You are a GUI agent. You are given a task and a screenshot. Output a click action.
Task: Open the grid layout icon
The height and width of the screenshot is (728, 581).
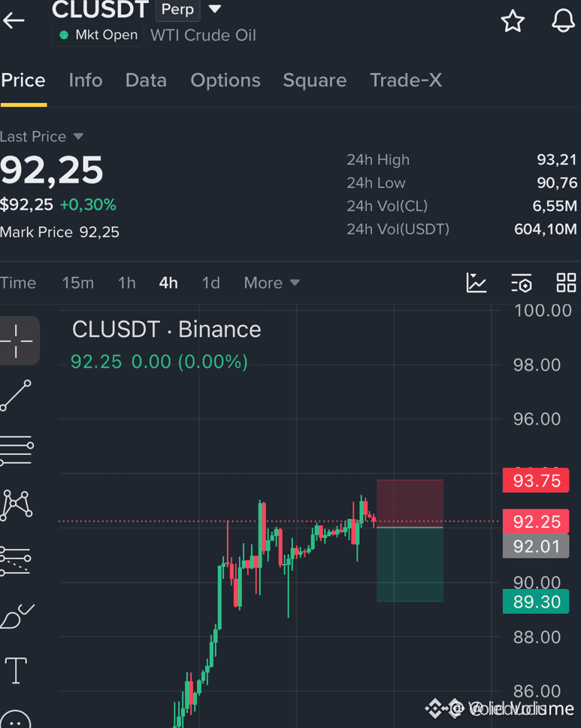(x=566, y=283)
